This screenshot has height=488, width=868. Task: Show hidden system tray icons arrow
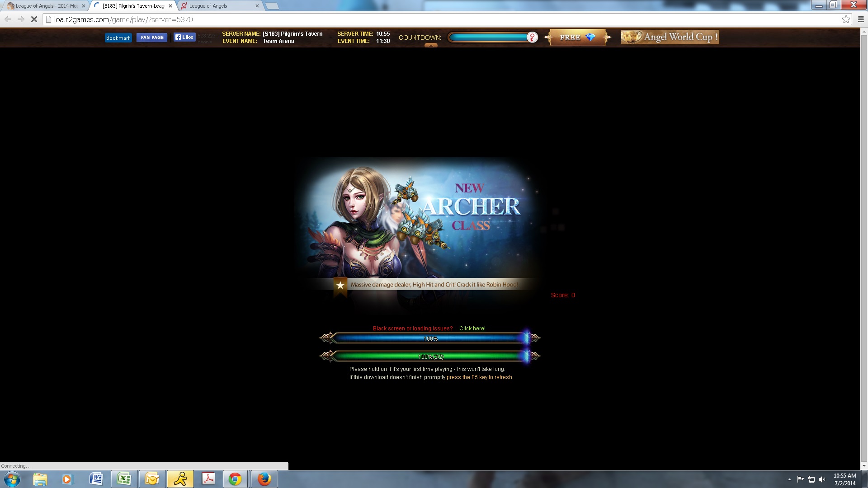[x=789, y=479]
